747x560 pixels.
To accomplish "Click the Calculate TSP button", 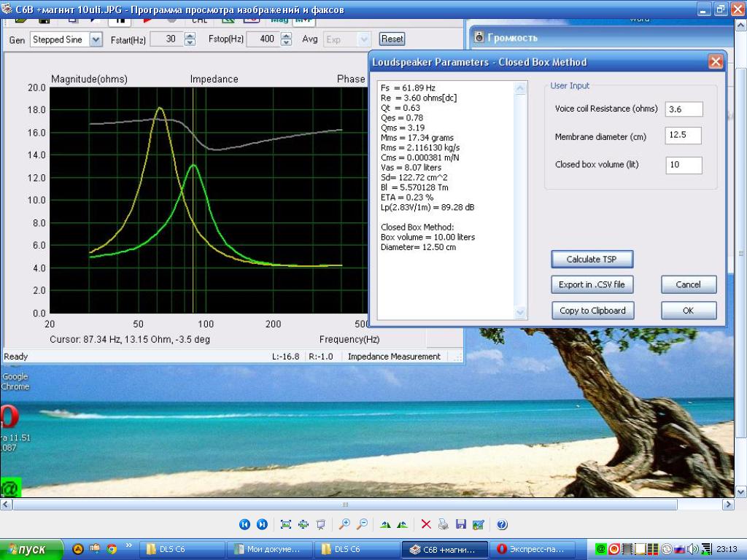I will [592, 260].
